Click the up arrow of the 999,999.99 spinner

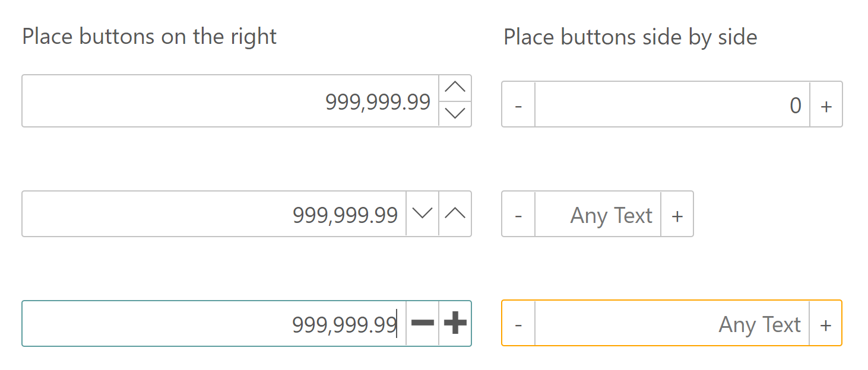click(454, 87)
